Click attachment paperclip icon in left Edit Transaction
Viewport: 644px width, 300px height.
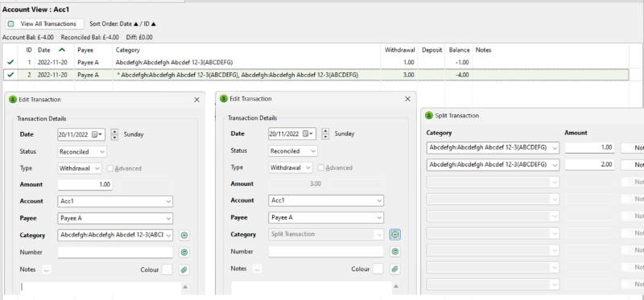(184, 269)
